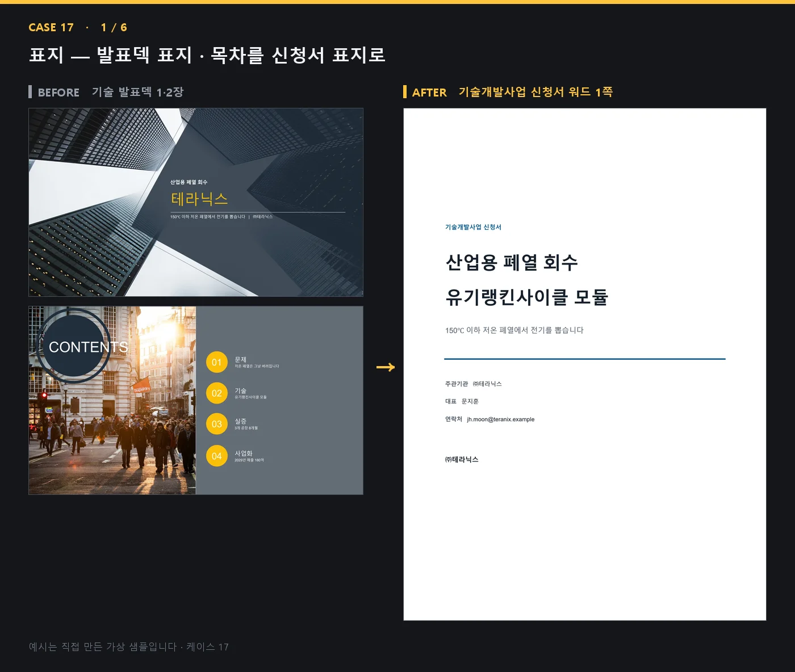Click the document title line '유기랭킨사이클 모듈'

click(526, 297)
